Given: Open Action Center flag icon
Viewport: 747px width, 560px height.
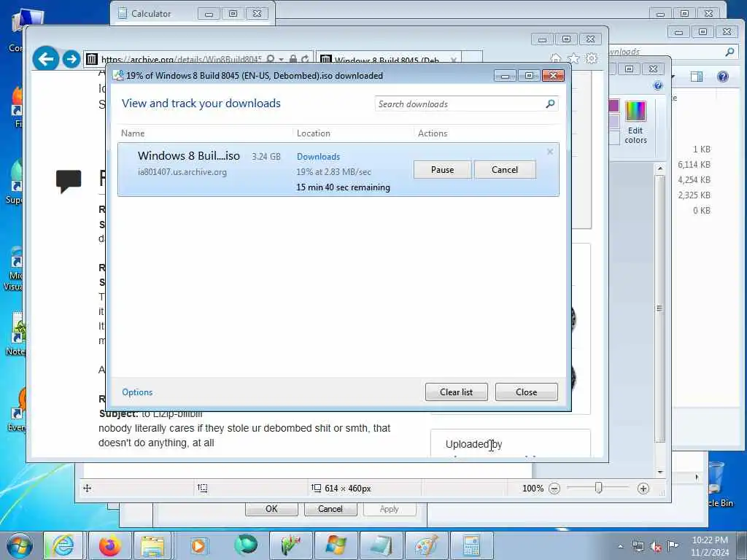Looking at the screenshot, I should (x=673, y=546).
